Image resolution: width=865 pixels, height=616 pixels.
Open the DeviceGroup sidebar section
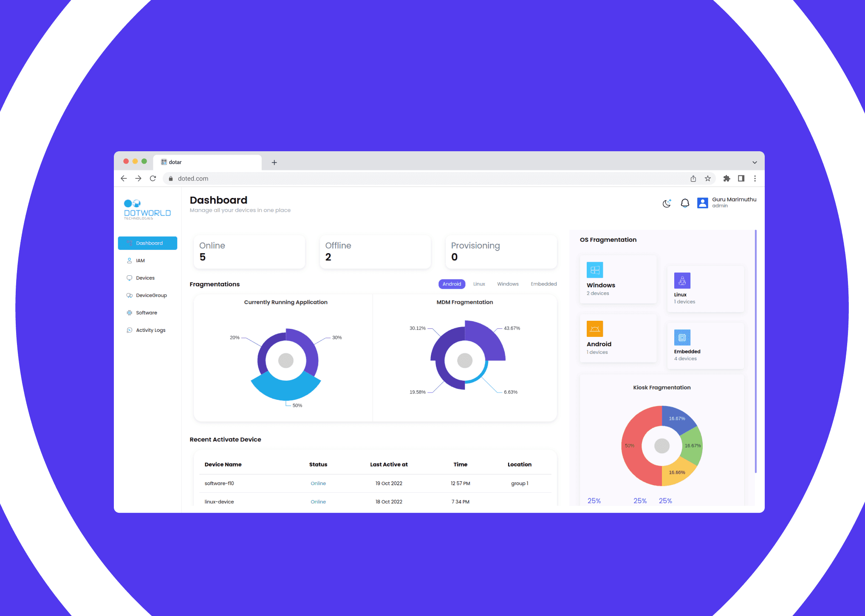tap(147, 296)
